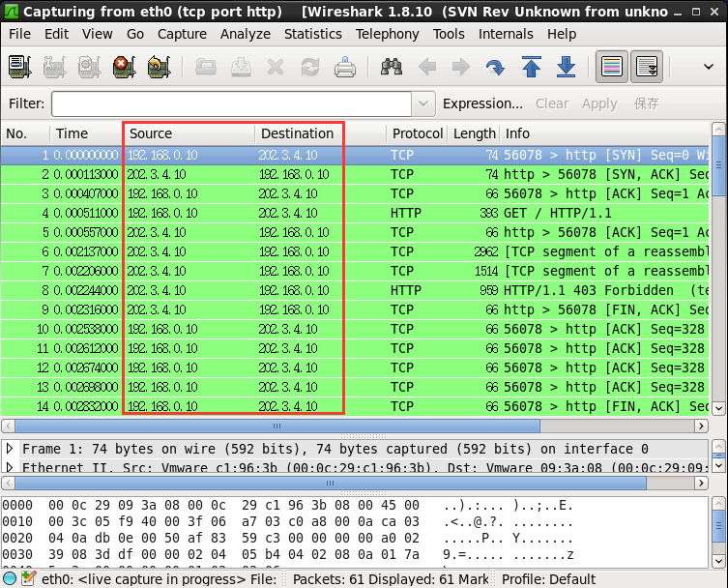Jump to the first packet icon

tap(531, 67)
